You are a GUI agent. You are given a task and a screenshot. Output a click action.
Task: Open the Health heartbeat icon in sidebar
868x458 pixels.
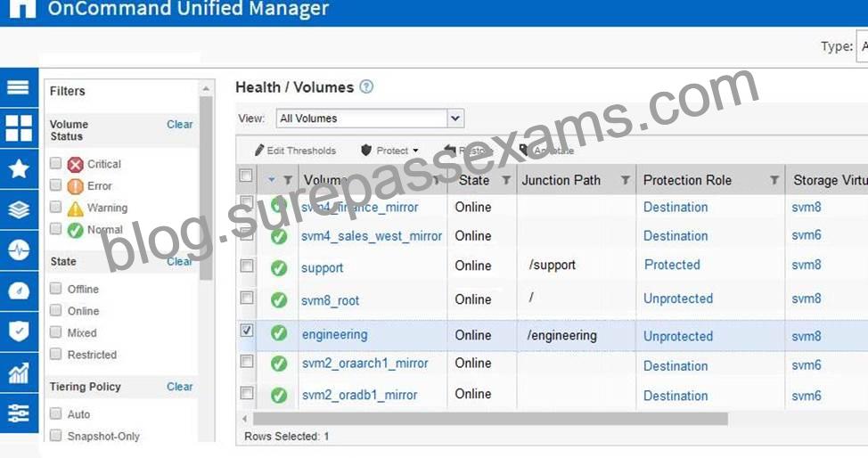[18, 249]
